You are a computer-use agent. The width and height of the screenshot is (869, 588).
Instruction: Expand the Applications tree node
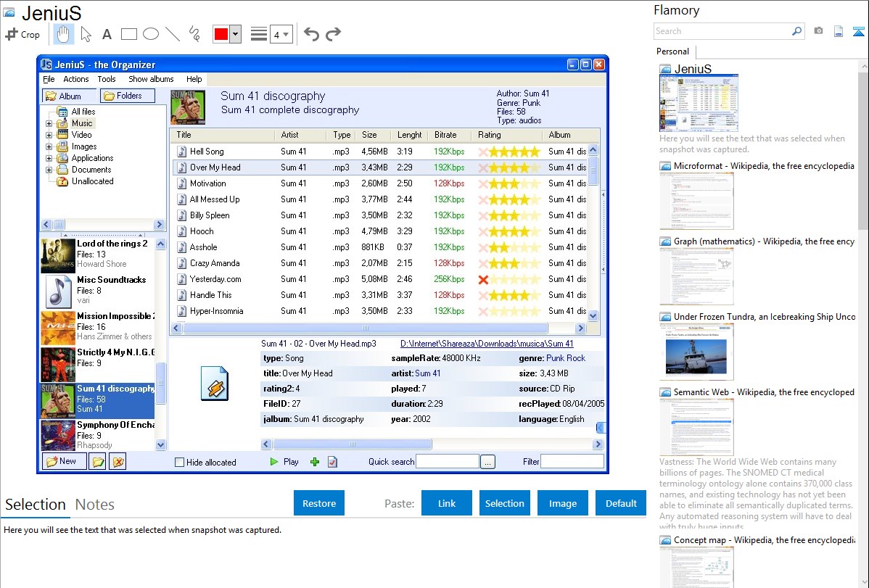pyautogui.click(x=49, y=159)
